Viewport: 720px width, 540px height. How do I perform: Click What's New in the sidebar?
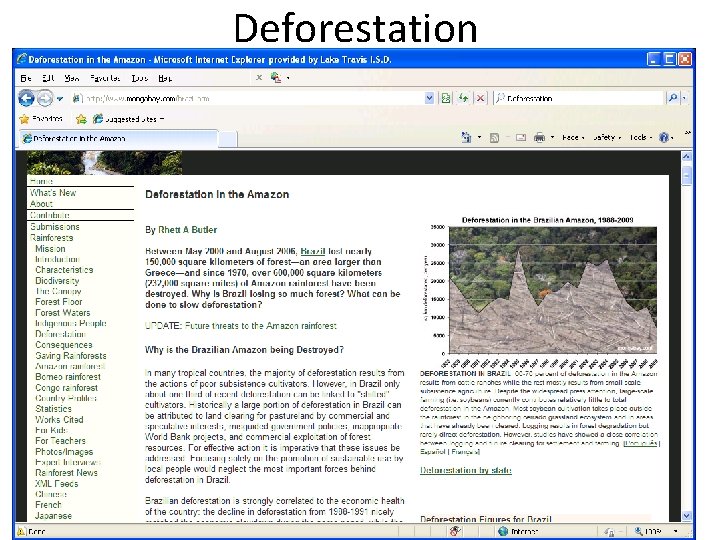click(53, 193)
